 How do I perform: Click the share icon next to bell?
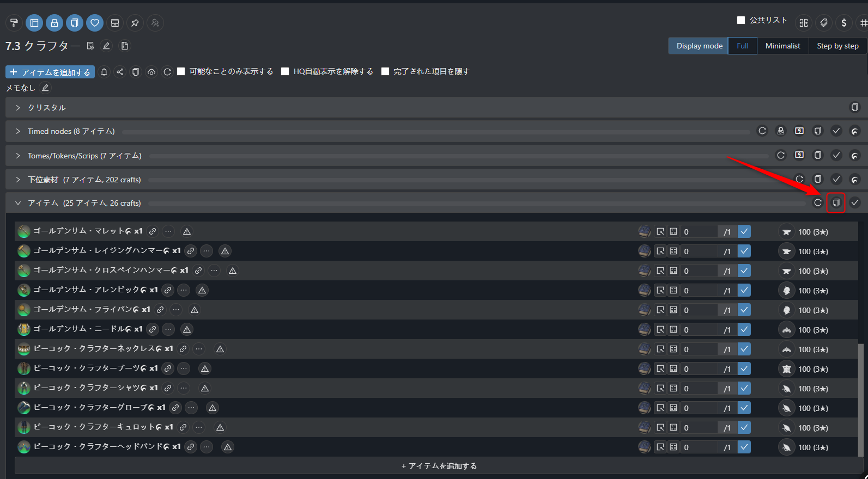pyautogui.click(x=120, y=72)
